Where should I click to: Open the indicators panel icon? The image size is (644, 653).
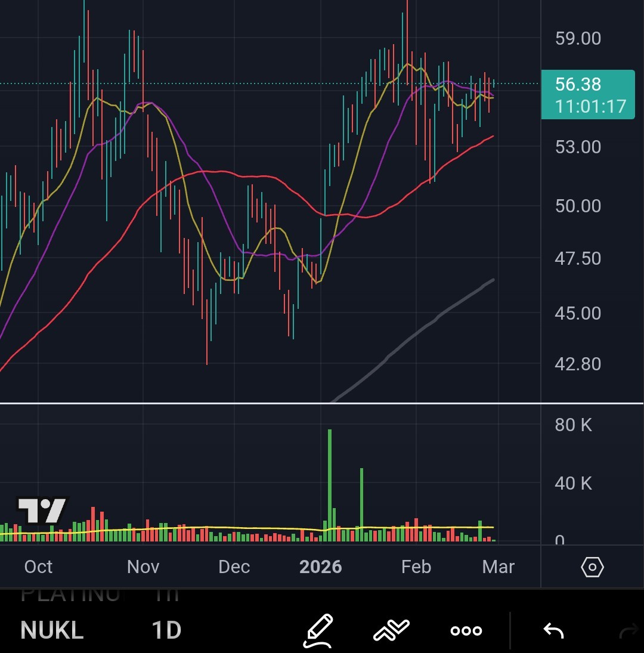pyautogui.click(x=391, y=630)
